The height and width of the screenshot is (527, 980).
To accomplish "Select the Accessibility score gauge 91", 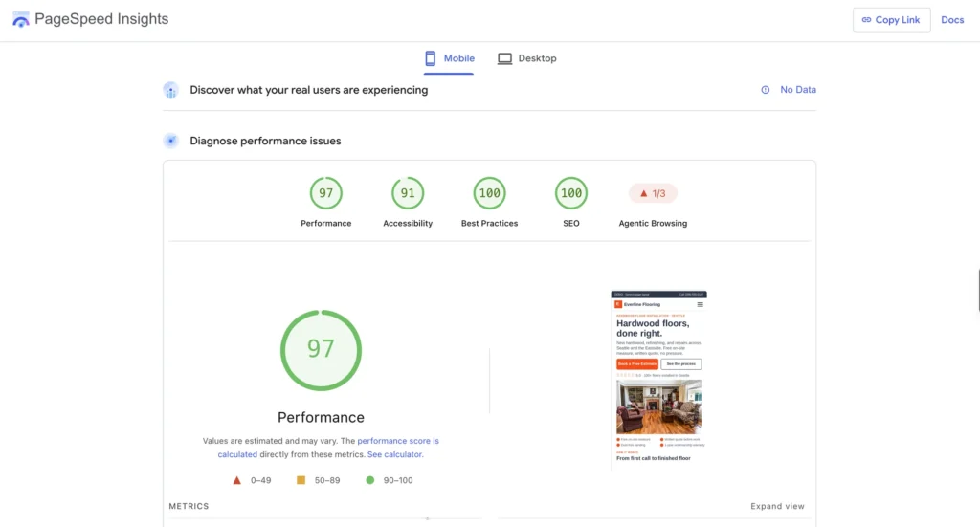I will click(x=408, y=193).
